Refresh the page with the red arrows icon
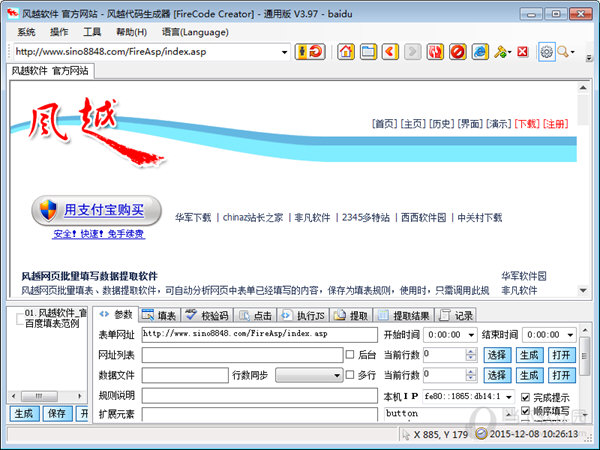The image size is (600, 450). [435, 51]
